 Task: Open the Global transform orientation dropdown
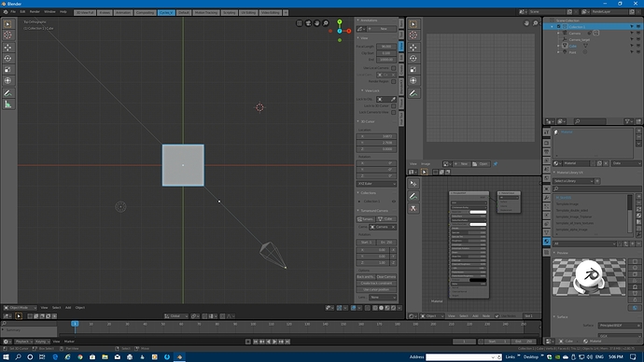pyautogui.click(x=176, y=316)
